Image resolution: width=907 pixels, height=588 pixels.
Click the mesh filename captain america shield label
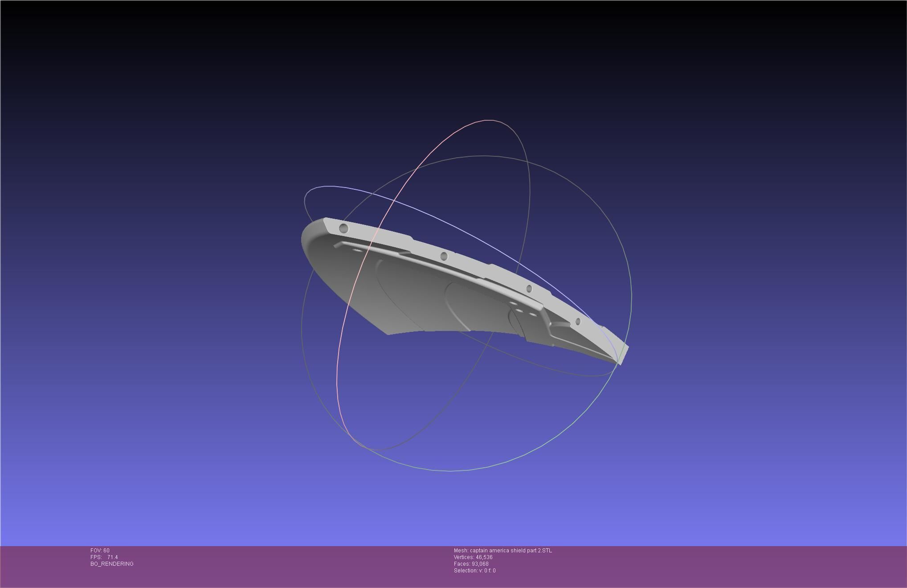(x=503, y=551)
